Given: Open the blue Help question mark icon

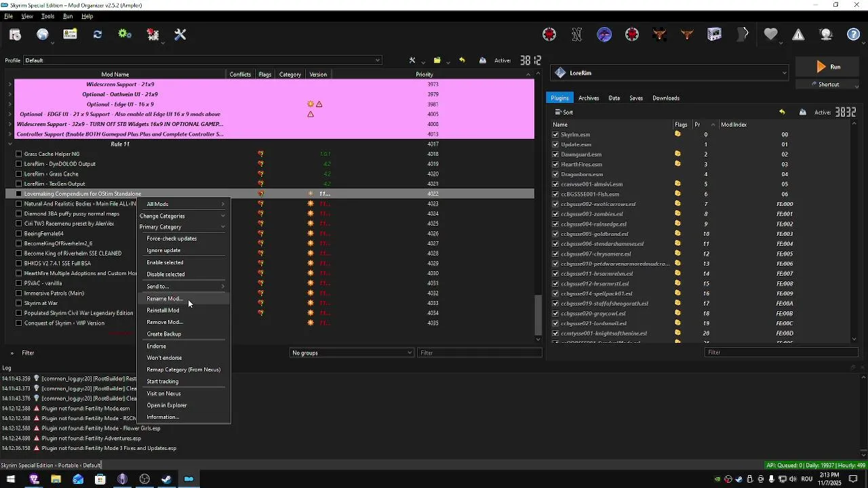Looking at the screenshot, I should click(854, 35).
